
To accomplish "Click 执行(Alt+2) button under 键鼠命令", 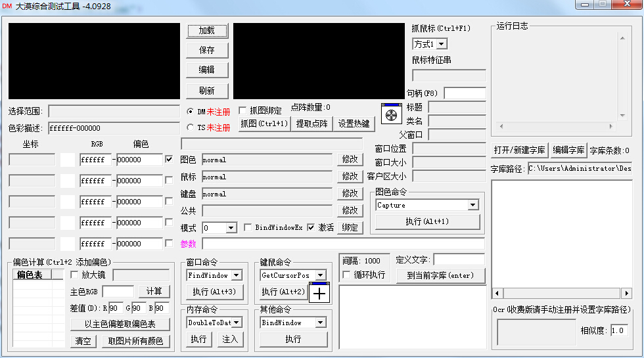I will click(283, 292).
